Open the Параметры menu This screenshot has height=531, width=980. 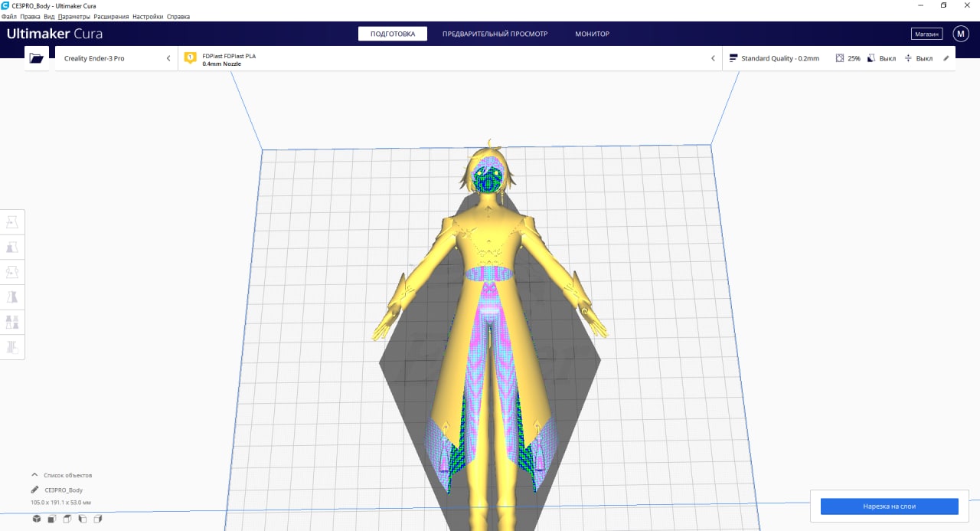(x=73, y=16)
